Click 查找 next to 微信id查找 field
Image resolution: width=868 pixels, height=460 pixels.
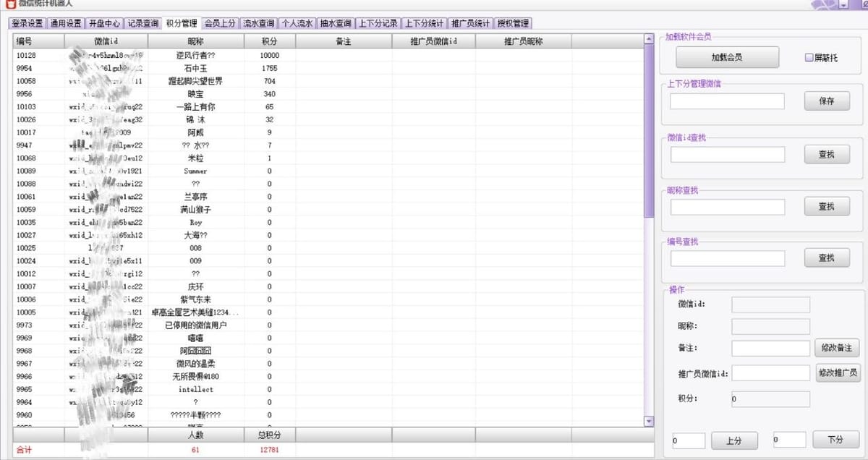(827, 154)
